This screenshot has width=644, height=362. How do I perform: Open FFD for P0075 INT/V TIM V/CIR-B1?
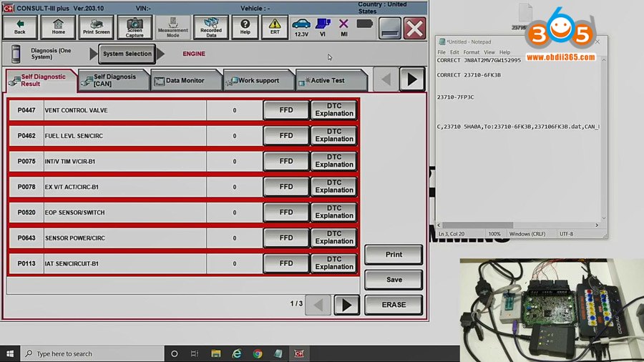pyautogui.click(x=286, y=161)
